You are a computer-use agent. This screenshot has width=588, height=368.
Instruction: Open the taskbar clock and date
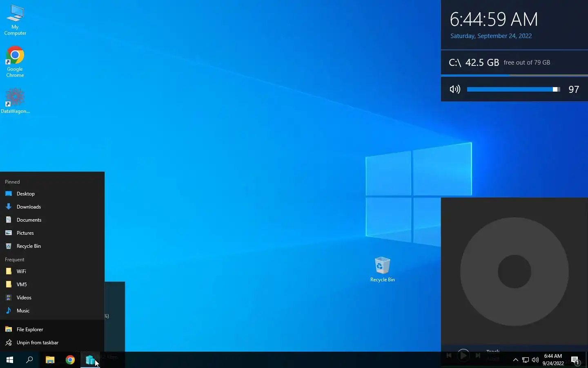553,360
